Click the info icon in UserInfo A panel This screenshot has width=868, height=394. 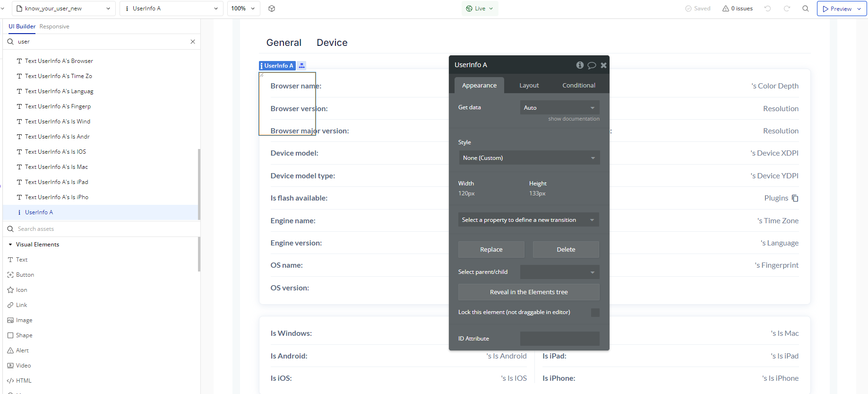pos(580,65)
